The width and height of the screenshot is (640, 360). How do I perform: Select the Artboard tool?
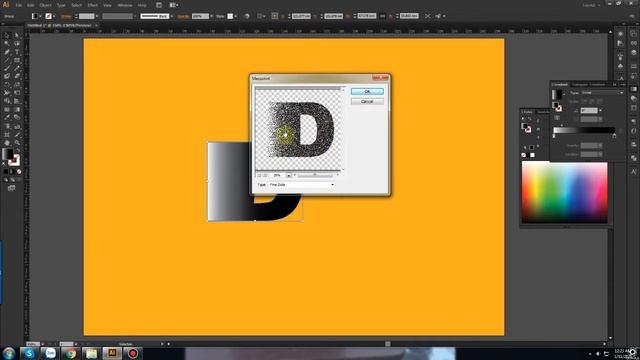point(7,134)
